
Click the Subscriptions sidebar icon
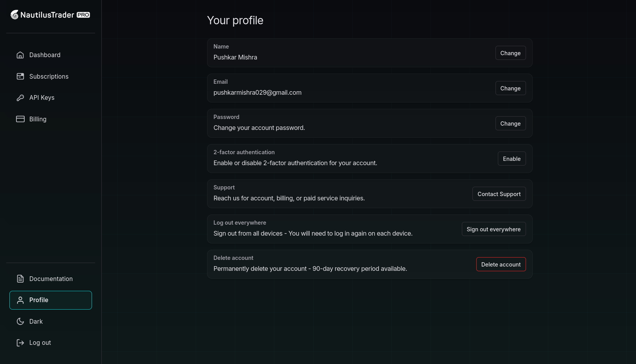[20, 76]
